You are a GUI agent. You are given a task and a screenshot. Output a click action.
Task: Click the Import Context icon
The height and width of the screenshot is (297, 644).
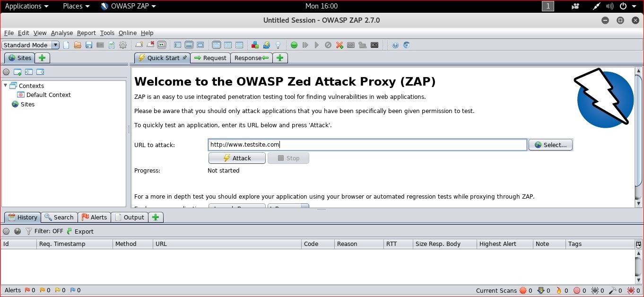point(29,72)
